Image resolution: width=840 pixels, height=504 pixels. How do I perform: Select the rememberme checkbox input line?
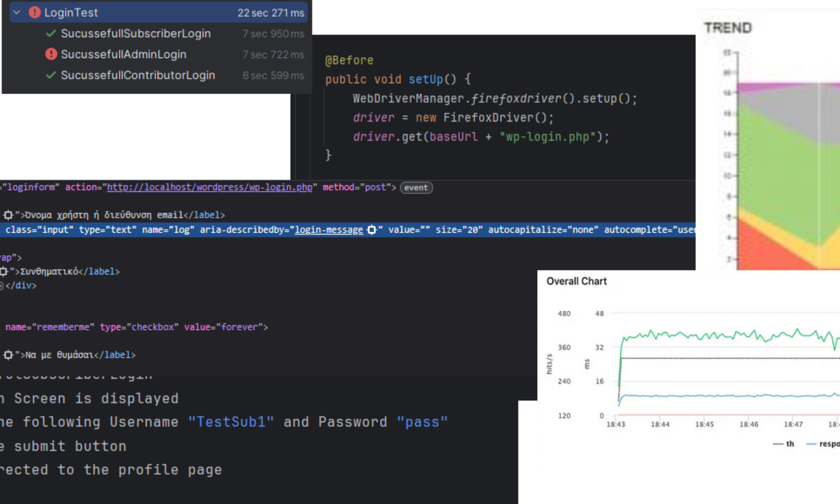pos(136,327)
